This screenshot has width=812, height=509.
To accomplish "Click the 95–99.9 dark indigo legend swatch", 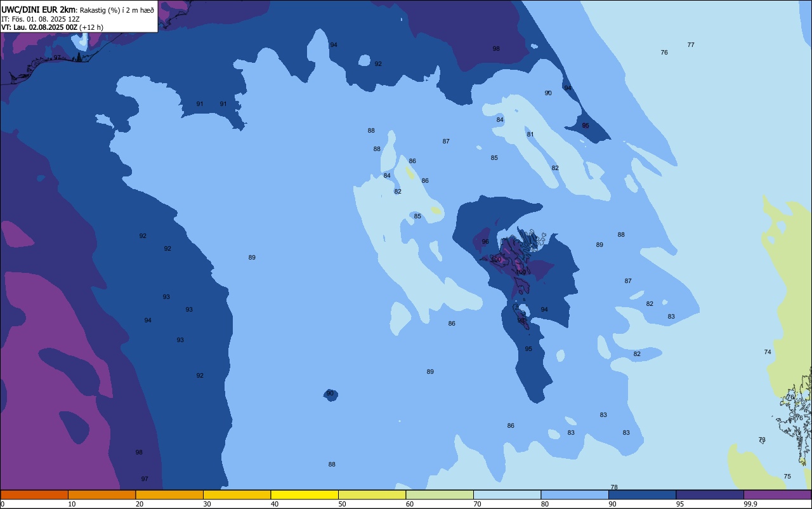I will [710, 494].
